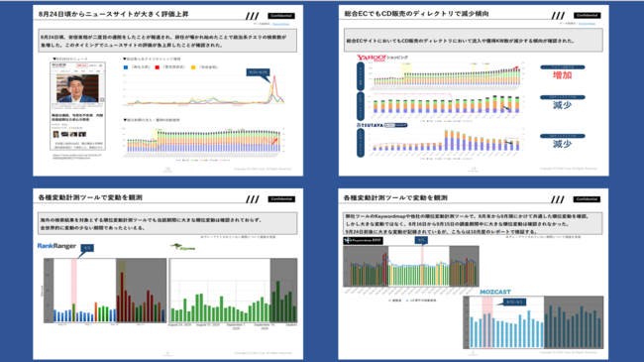Open the Abe news article photo thumbnail
This screenshot has height=362, width=644.
pyautogui.click(x=77, y=88)
